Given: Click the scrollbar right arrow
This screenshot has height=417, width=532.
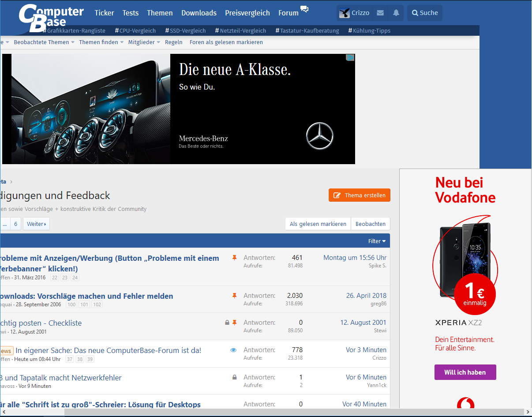Looking at the screenshot, I should pyautogui.click(x=528, y=412).
